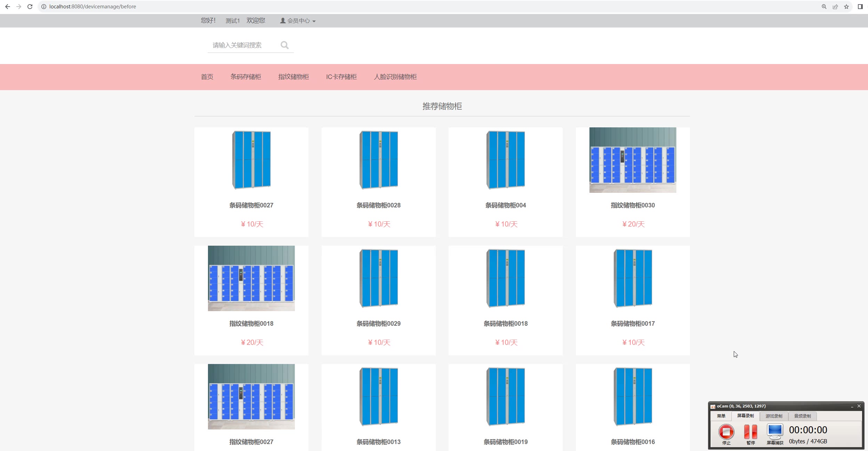Open the oCam 菜单 tab
The height and width of the screenshot is (451, 868).
click(x=721, y=416)
